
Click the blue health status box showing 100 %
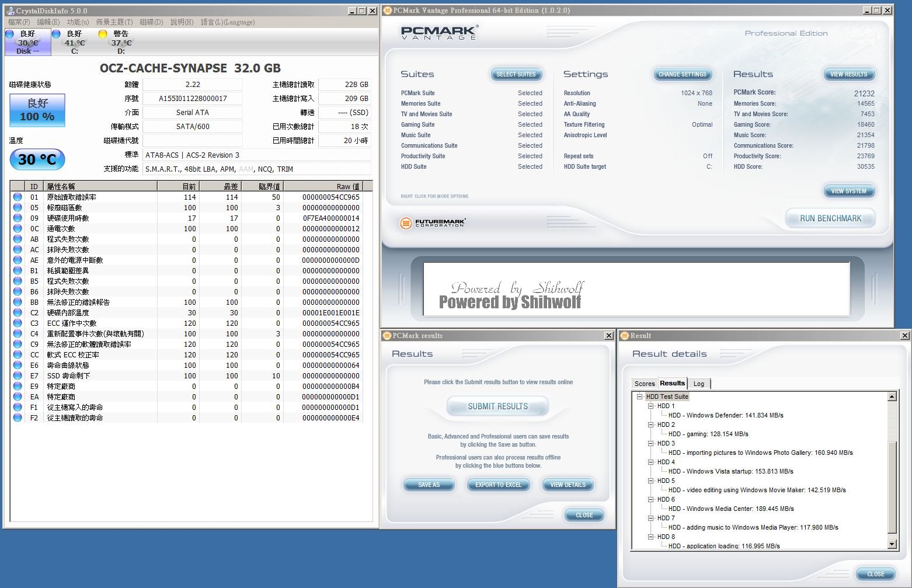click(x=37, y=110)
